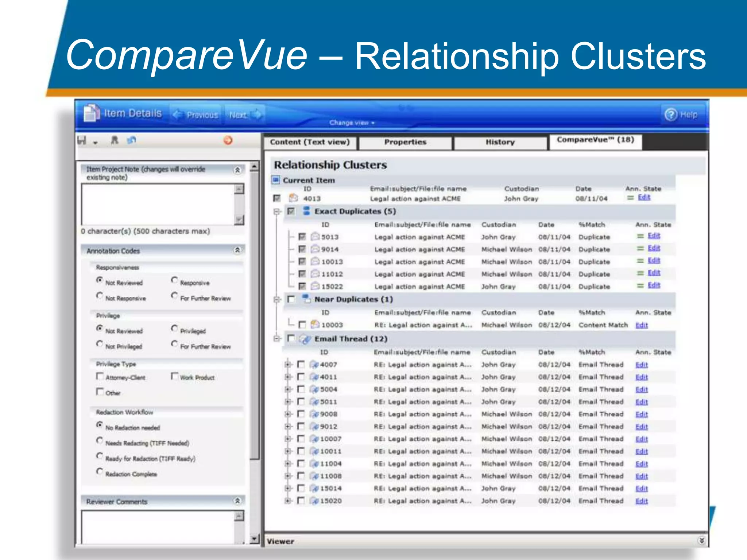The height and width of the screenshot is (560, 747).
Task: Click the stamp icon next to the save dropdown
Action: pyautogui.click(x=115, y=140)
